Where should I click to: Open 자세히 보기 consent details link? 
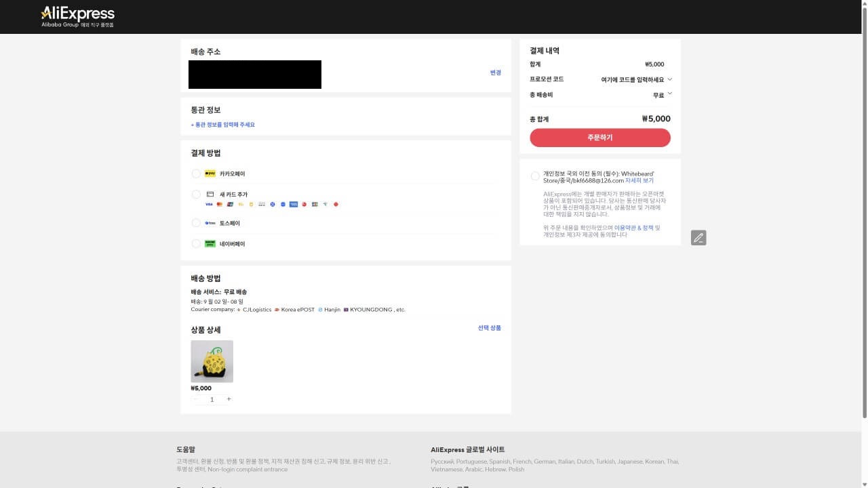pos(639,181)
